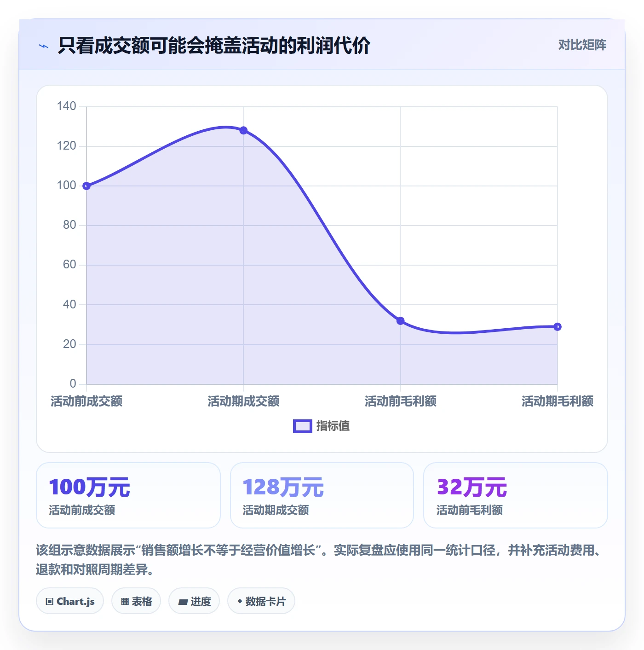Click the data point for 活动期成交额

[243, 131]
